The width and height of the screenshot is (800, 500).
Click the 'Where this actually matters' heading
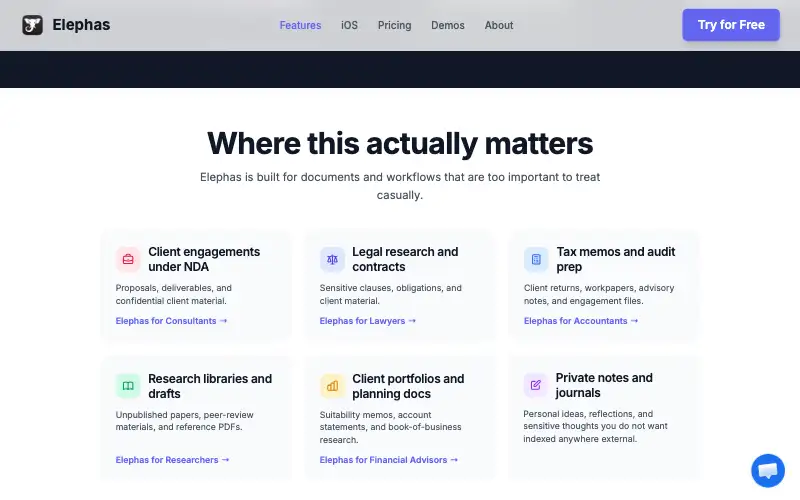click(x=400, y=143)
